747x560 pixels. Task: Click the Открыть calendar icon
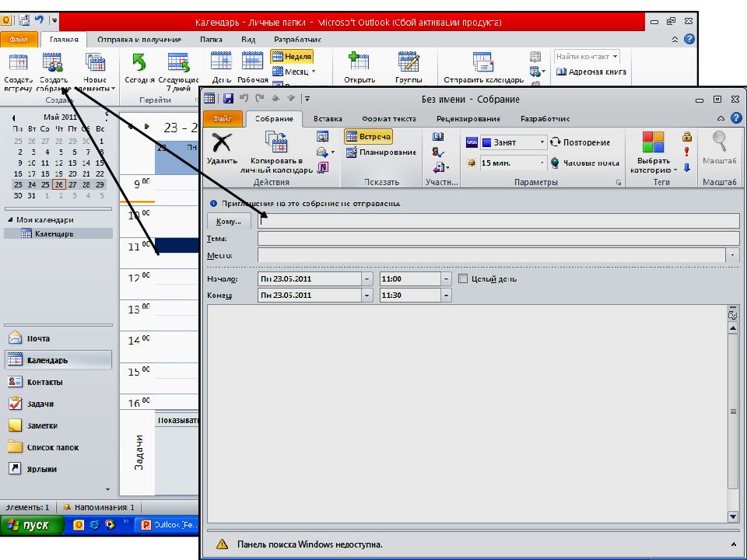(359, 62)
